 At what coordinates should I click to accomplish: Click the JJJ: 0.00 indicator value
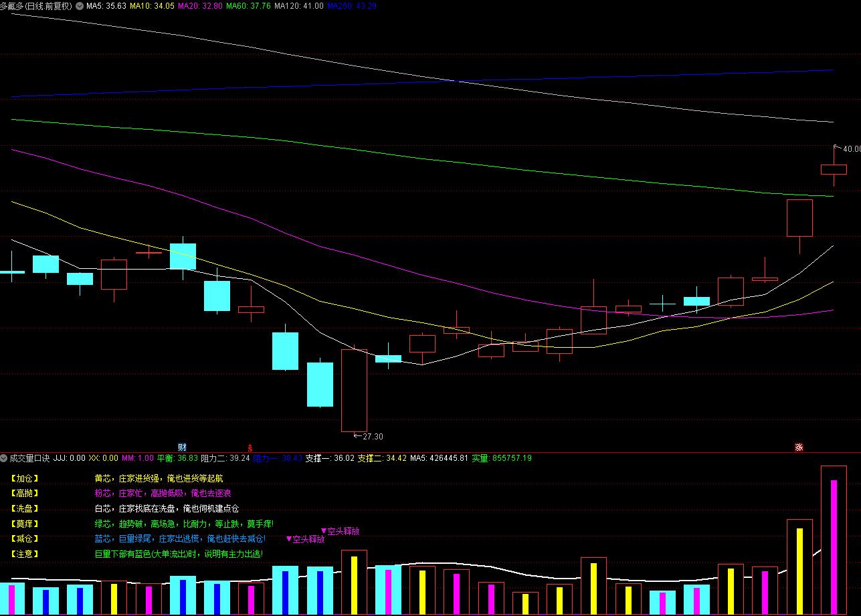(x=69, y=458)
